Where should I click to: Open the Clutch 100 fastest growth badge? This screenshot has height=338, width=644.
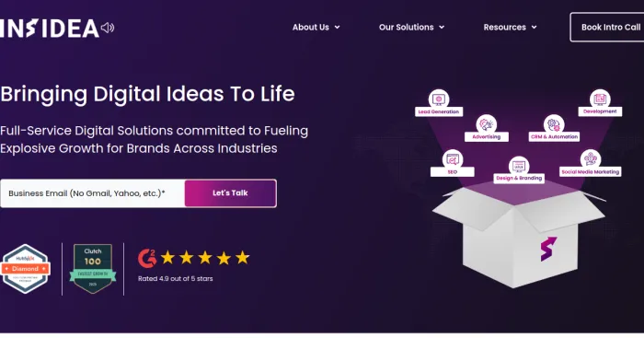(x=93, y=269)
